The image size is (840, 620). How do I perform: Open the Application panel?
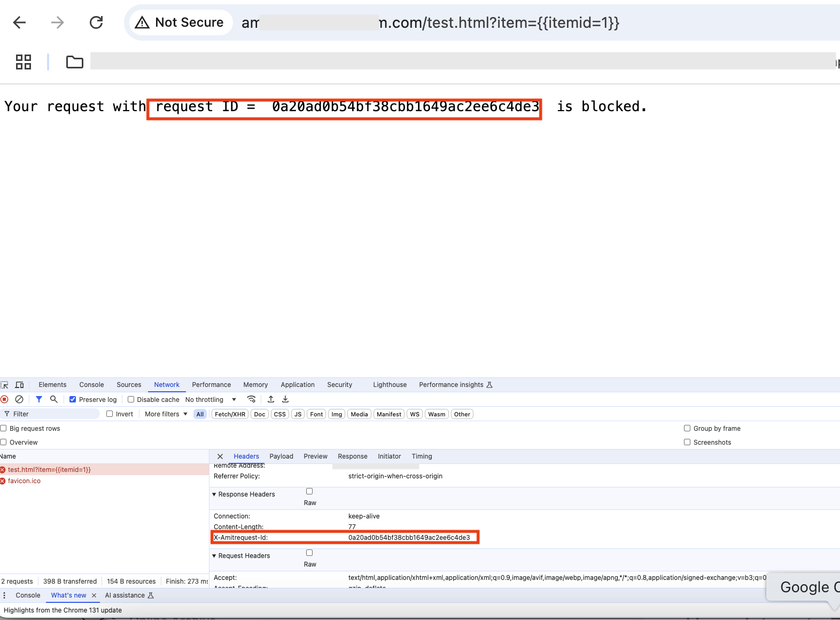point(298,385)
